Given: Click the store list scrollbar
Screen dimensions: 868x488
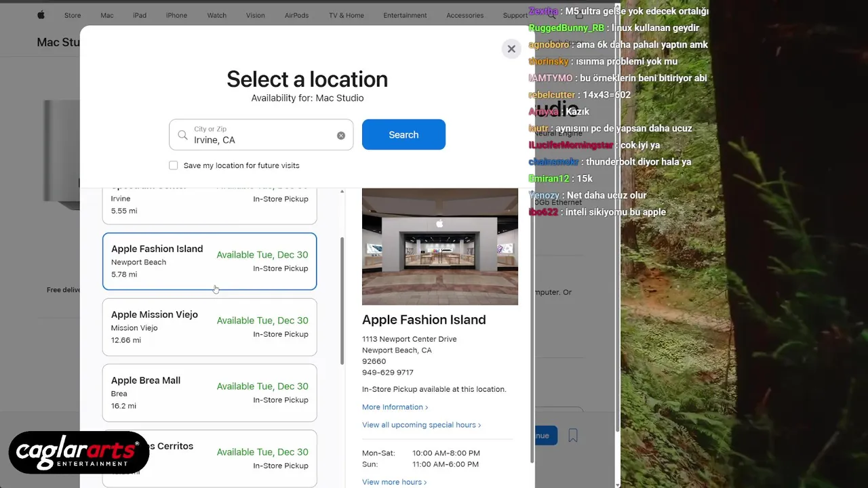Looking at the screenshot, I should tap(342, 300).
